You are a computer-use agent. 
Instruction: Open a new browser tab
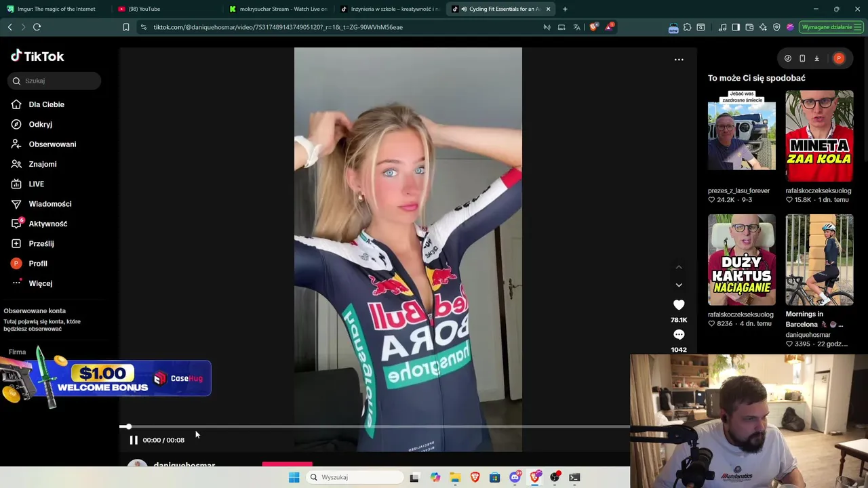coord(565,9)
